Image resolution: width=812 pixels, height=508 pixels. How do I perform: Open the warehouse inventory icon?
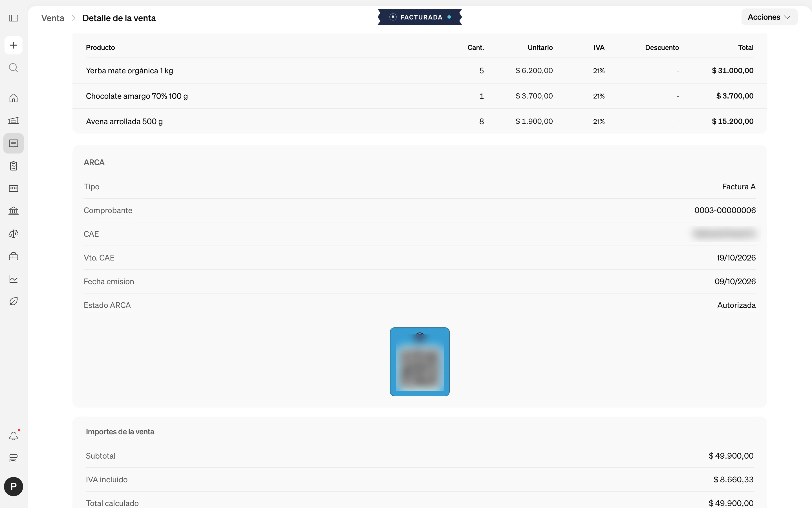(14, 121)
